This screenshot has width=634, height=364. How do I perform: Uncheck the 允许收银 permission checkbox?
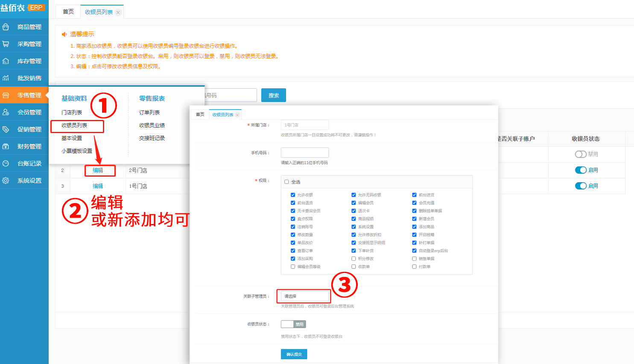tap(293, 195)
